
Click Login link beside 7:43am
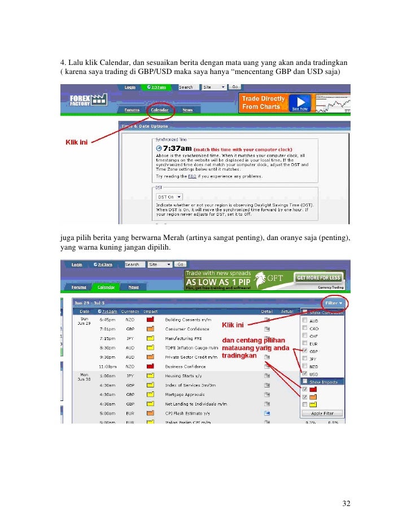(77, 264)
